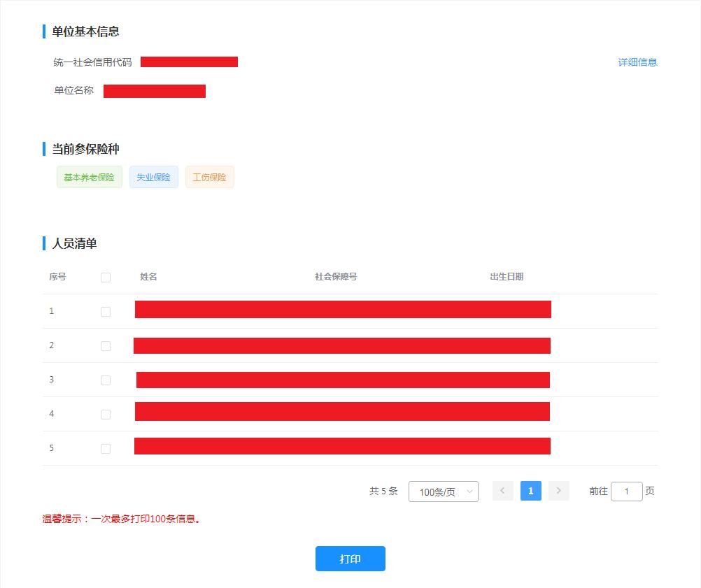Select the 失业保险 insurance tag

pyautogui.click(x=154, y=177)
